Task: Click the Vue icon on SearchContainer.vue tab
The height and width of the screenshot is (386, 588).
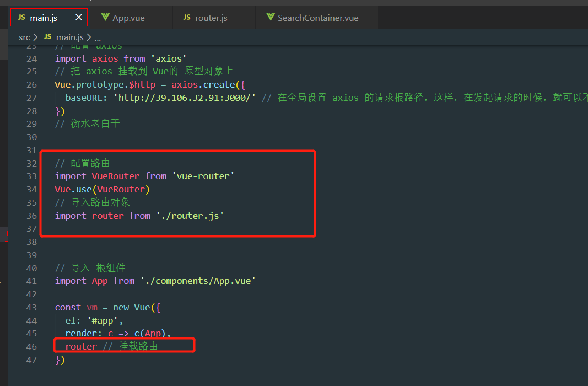Action: (x=271, y=17)
